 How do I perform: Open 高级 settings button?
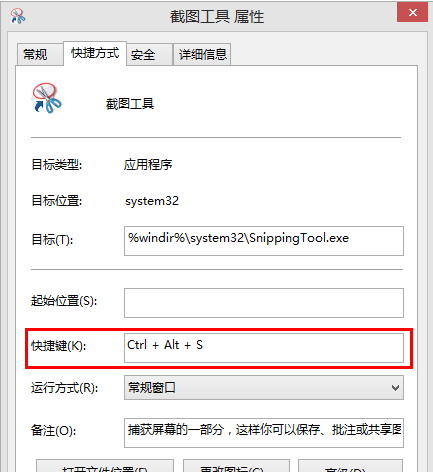(x=350, y=466)
